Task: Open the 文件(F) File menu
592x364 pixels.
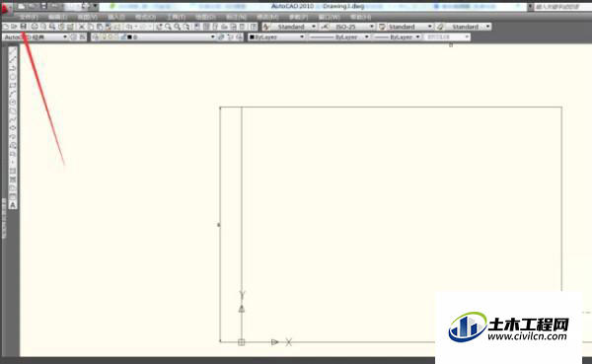Action: coord(29,17)
